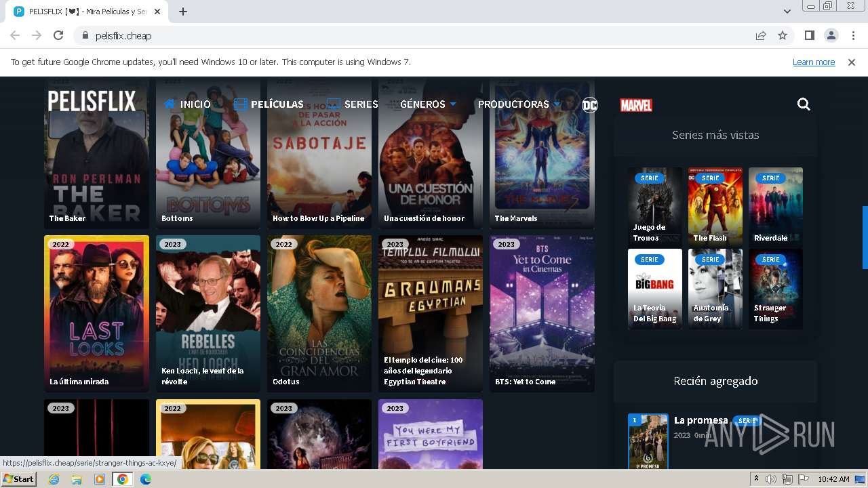This screenshot has width=868, height=488.
Task: Open La última mirada movie card
Action: (x=96, y=314)
